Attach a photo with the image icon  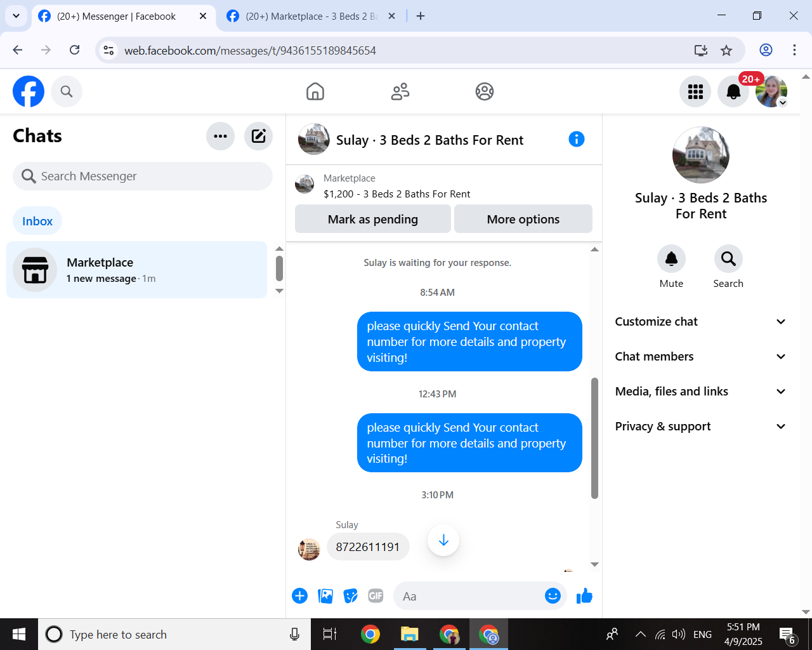point(325,596)
